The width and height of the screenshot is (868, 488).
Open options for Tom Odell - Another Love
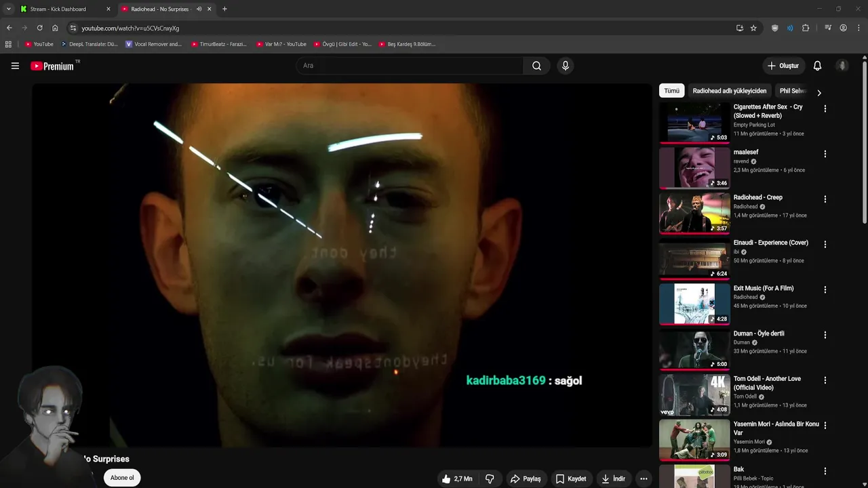[825, 380]
